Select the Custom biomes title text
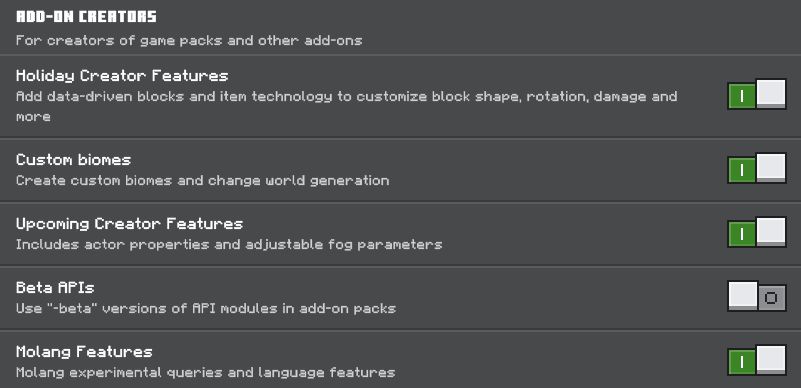The height and width of the screenshot is (388, 801). pyautogui.click(x=74, y=160)
